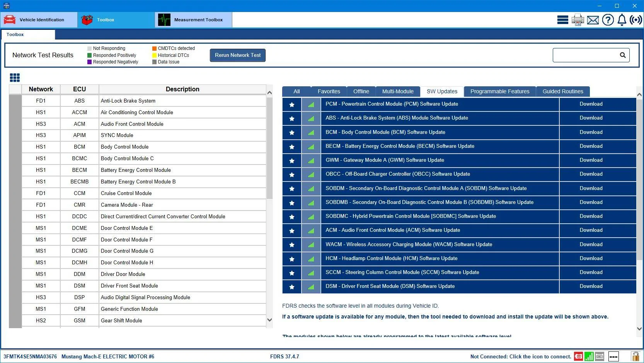Toggle favorite star for BECM Software Update

[x=292, y=147]
